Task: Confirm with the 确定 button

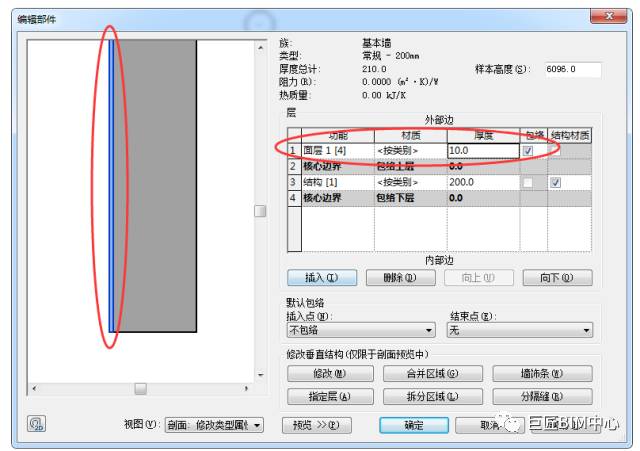Action: click(414, 425)
